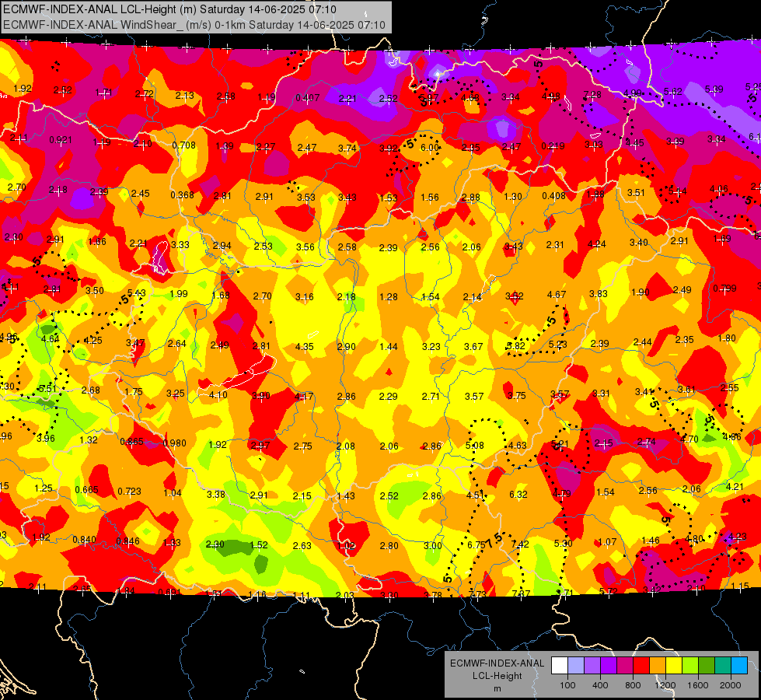
Task: Click the wind shear value 0.368
Action: (182, 194)
